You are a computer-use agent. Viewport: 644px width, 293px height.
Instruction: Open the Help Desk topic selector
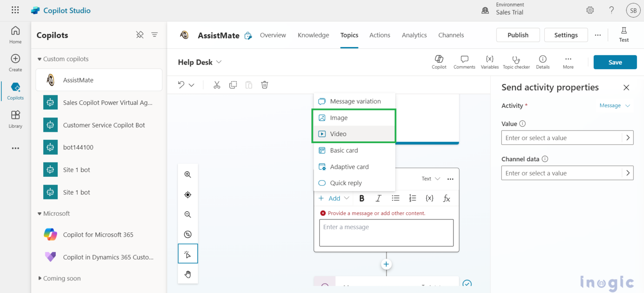[x=200, y=62]
